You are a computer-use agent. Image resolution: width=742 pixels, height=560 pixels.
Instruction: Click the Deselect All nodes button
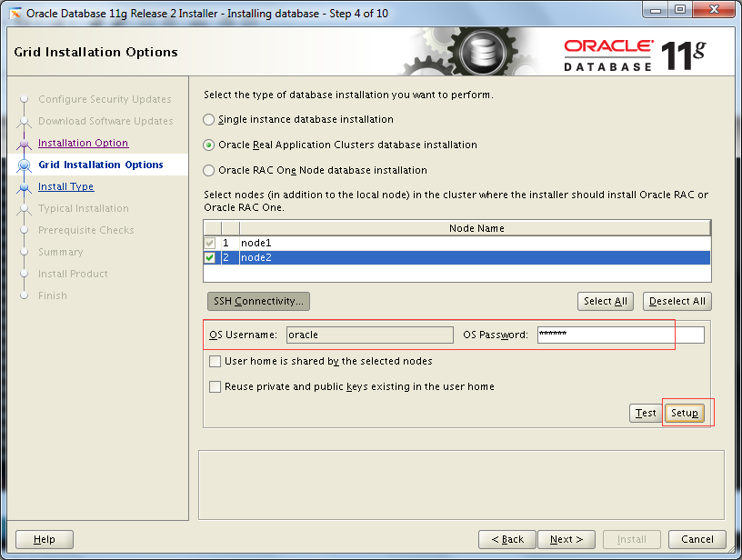[677, 301]
